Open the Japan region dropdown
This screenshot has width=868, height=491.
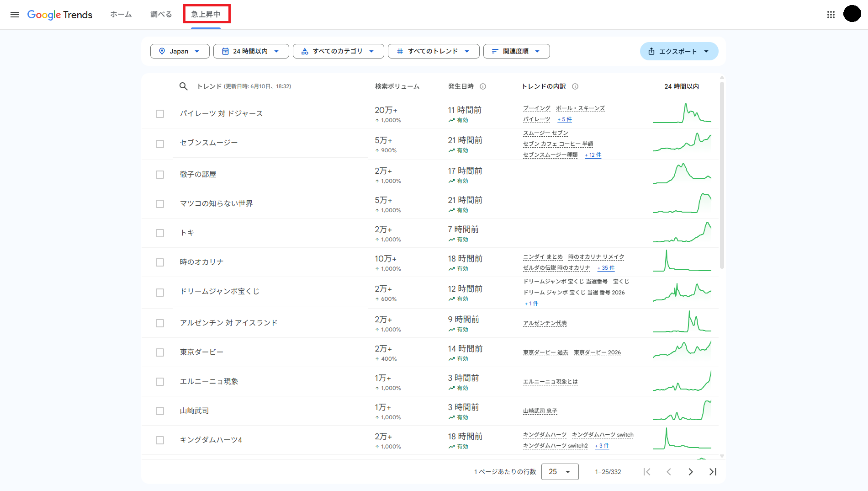click(180, 51)
